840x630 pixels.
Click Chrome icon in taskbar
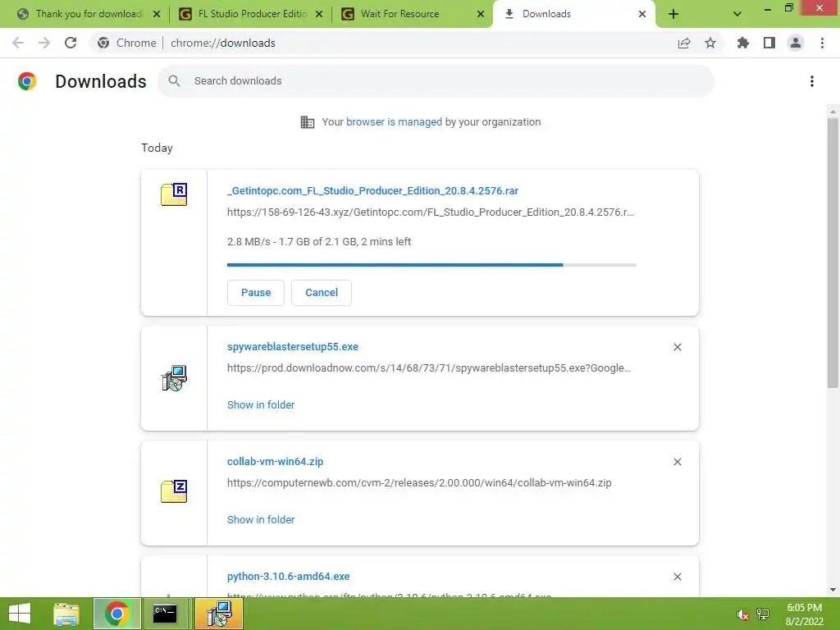coord(116,614)
